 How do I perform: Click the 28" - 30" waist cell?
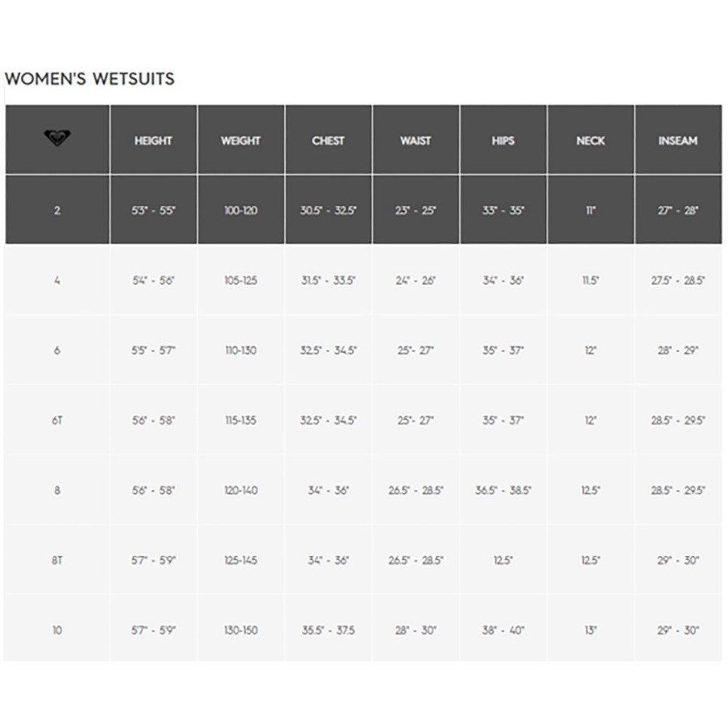pyautogui.click(x=415, y=630)
